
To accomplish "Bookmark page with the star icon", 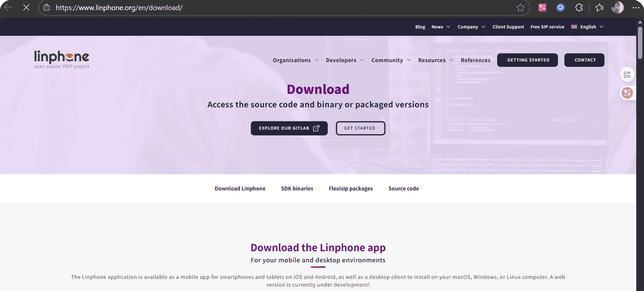I will 520,8.
